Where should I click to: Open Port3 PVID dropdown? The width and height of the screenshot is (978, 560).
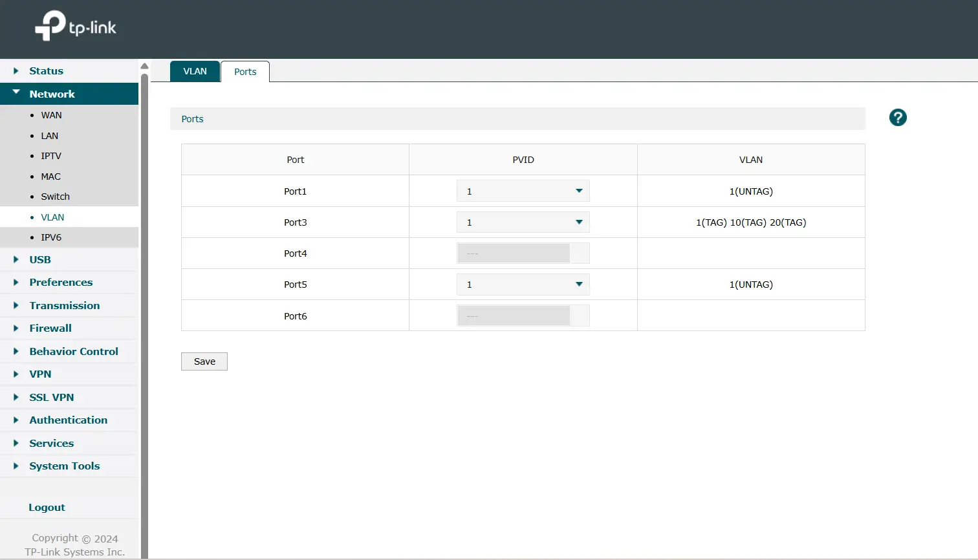523,222
